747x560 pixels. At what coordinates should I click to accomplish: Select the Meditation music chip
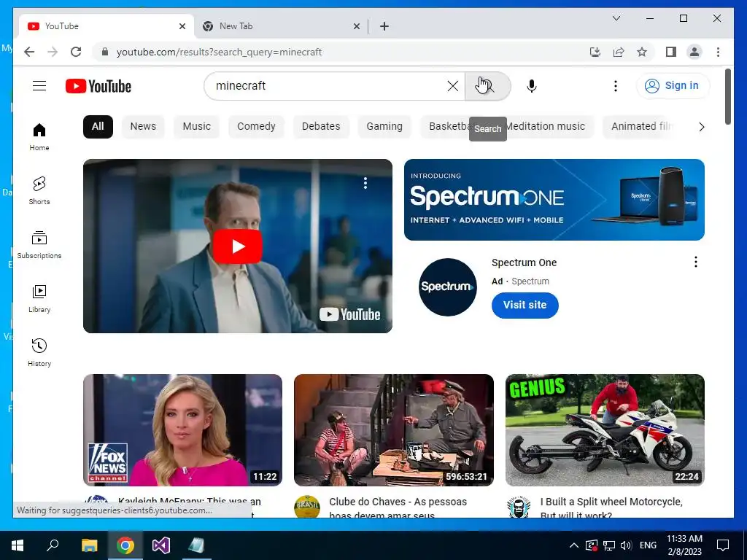pos(548,127)
